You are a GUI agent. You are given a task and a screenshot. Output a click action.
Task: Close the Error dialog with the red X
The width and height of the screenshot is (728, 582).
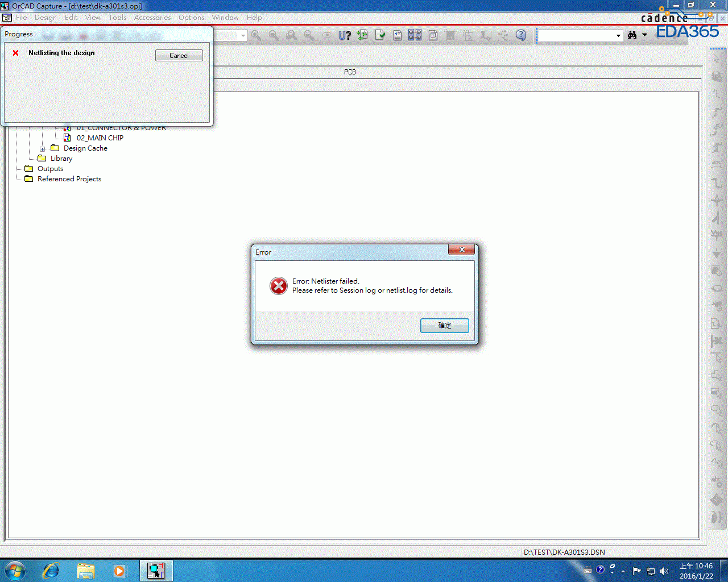[462, 250]
